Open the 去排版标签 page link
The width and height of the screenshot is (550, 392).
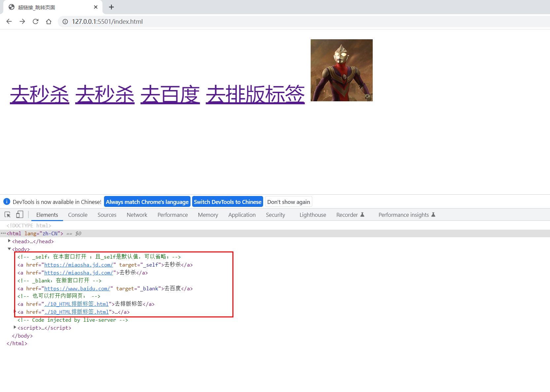255,94
